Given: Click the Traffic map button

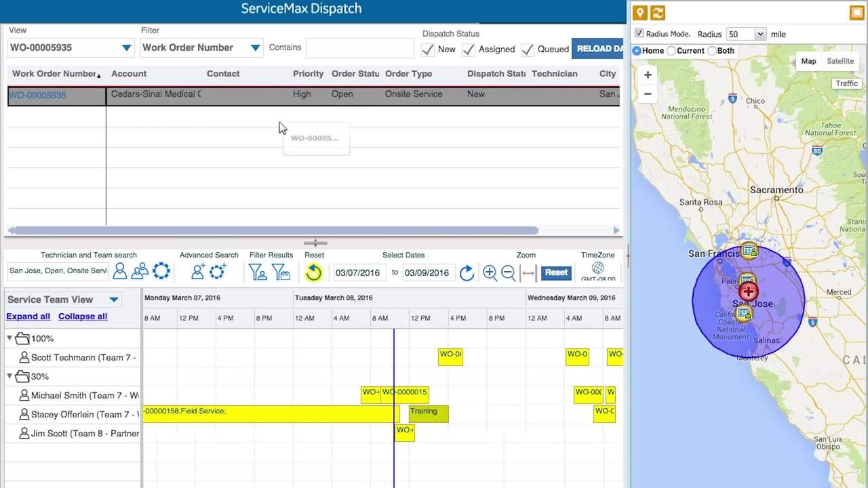Looking at the screenshot, I should click(846, 83).
